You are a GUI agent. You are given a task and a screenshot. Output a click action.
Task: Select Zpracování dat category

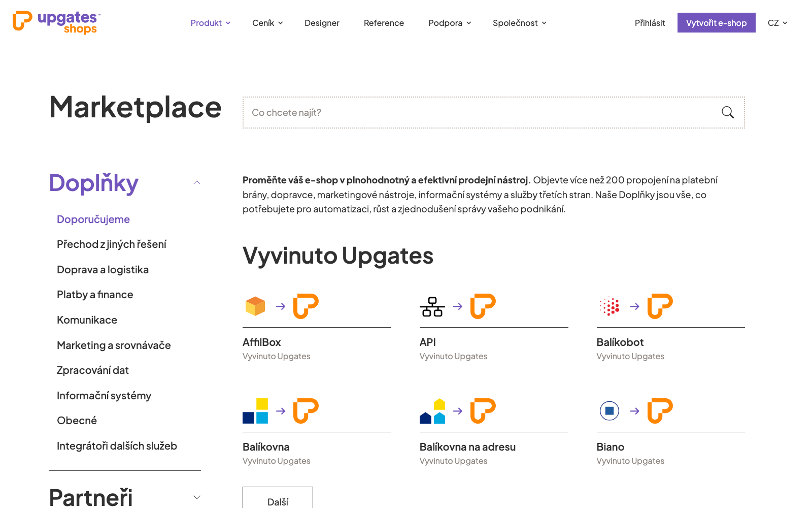(93, 370)
